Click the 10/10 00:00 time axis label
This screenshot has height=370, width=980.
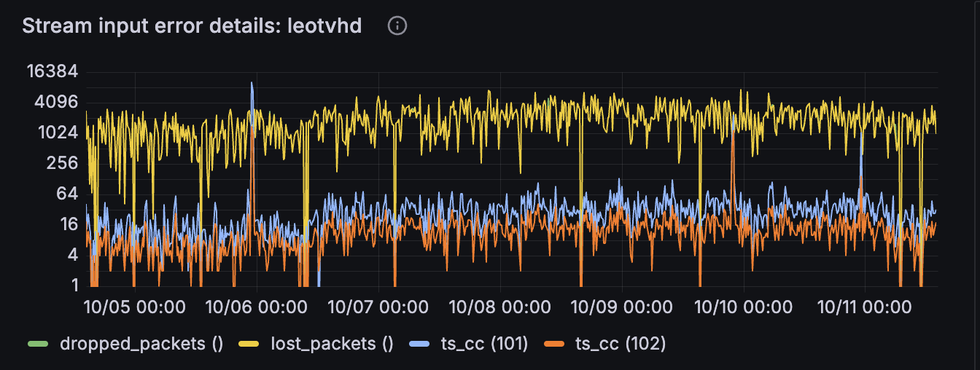pyautogui.click(x=743, y=307)
